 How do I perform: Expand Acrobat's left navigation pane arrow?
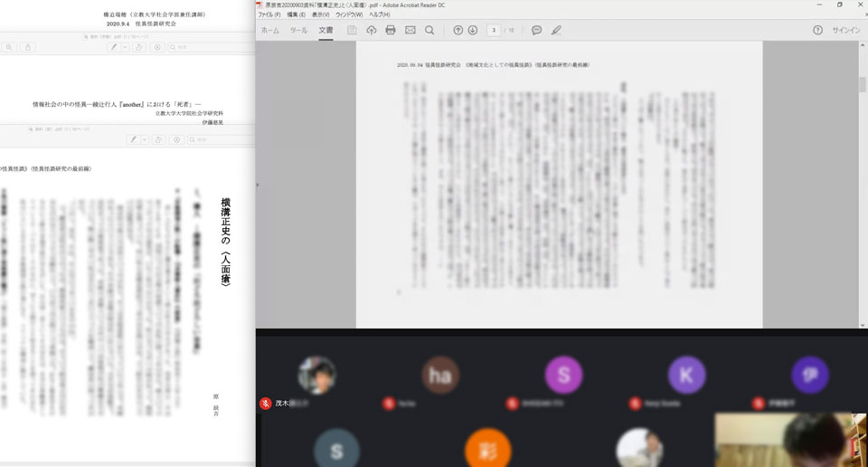click(x=258, y=185)
